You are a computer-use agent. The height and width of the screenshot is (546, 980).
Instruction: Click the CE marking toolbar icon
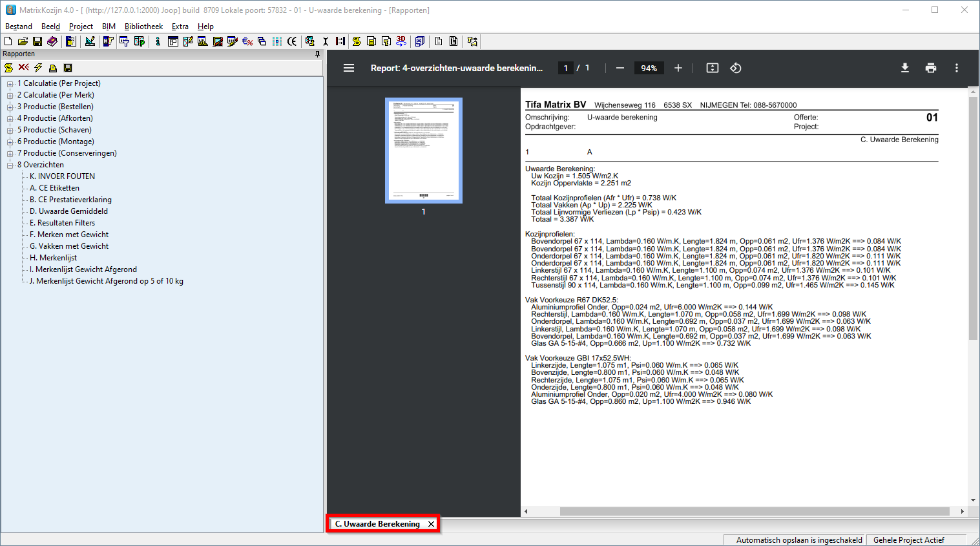pos(292,41)
